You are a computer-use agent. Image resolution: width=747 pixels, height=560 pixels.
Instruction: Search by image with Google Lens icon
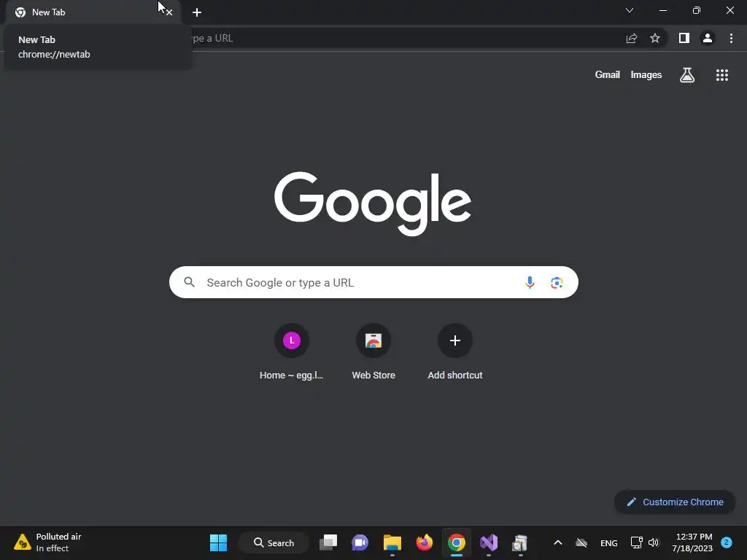click(x=557, y=282)
